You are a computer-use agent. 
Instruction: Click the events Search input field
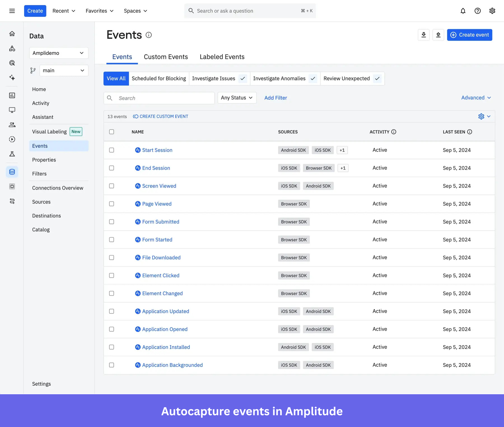pos(159,98)
